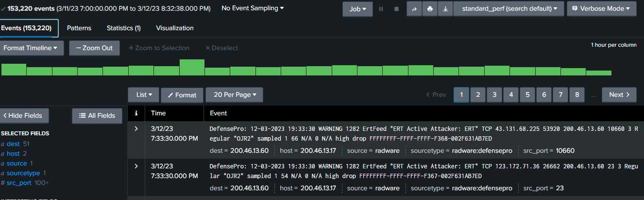Open the 20 Per Page dropdown

[234, 95]
